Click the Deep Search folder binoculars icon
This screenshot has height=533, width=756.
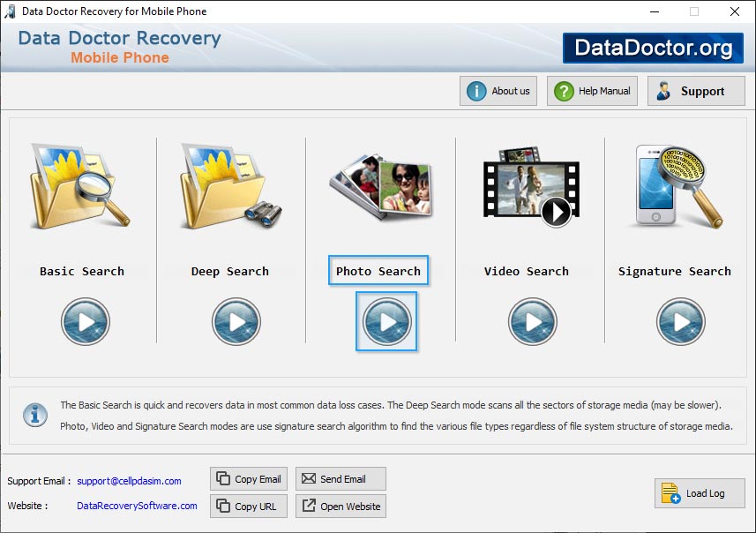tap(230, 186)
